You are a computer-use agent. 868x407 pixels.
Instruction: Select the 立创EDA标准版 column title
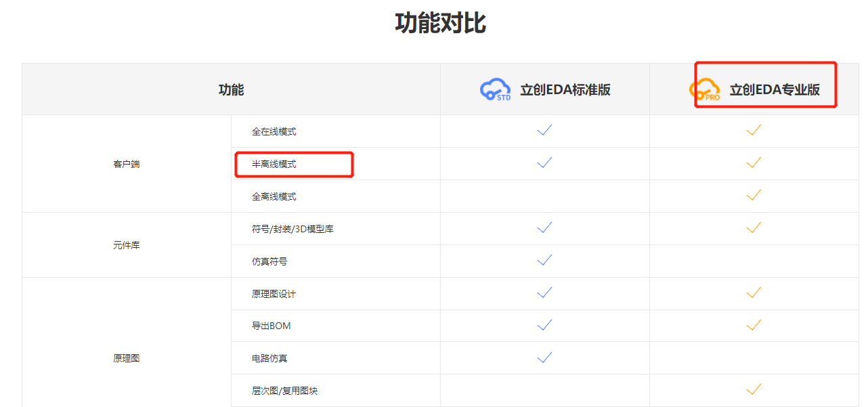[x=565, y=90]
